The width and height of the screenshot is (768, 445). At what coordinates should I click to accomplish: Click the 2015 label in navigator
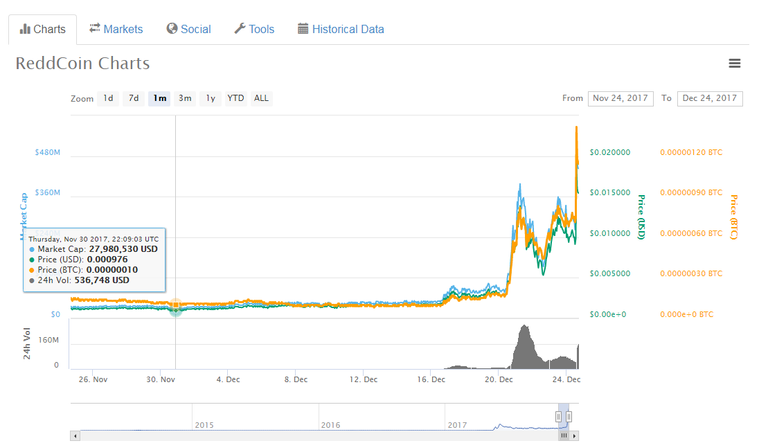tap(204, 425)
